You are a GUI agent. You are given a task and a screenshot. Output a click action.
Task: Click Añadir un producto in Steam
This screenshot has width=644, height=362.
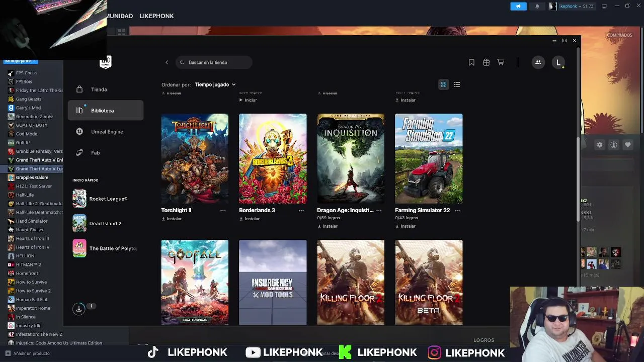point(28,353)
